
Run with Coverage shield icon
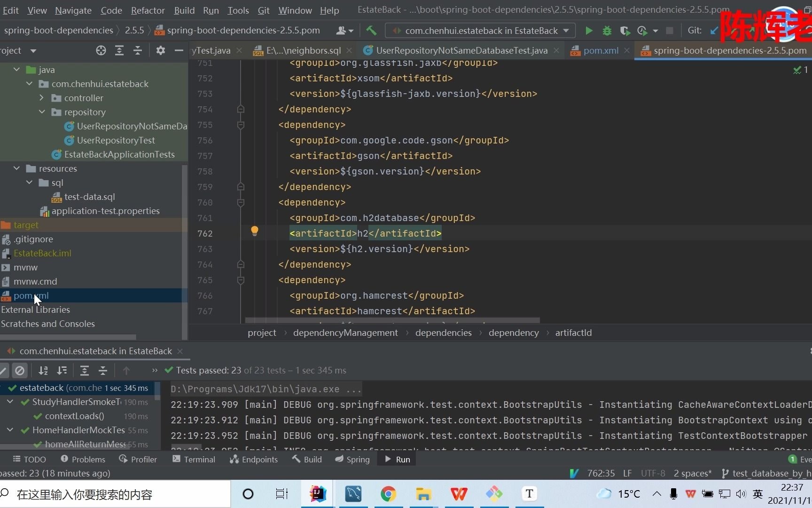[x=625, y=31]
